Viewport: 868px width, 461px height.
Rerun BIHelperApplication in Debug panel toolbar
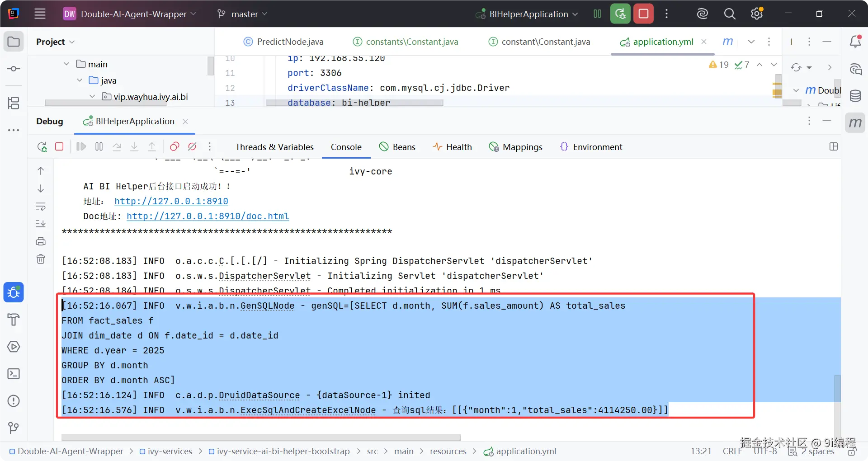[x=42, y=146]
